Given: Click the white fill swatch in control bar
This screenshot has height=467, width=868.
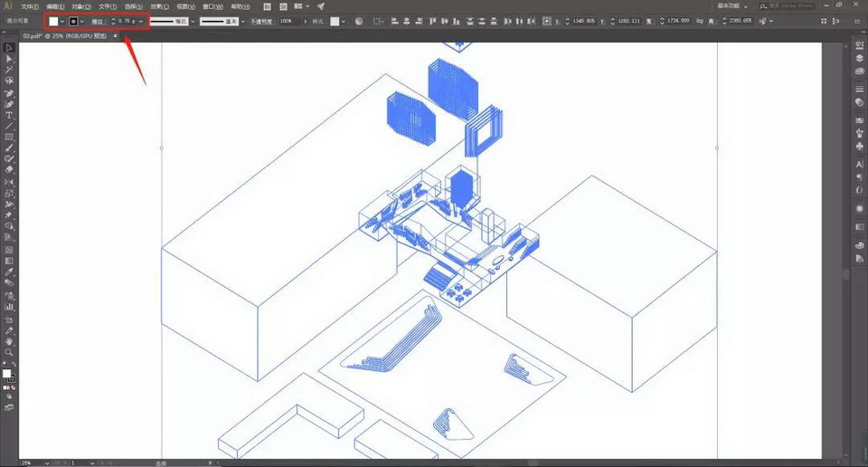Looking at the screenshot, I should pos(53,21).
